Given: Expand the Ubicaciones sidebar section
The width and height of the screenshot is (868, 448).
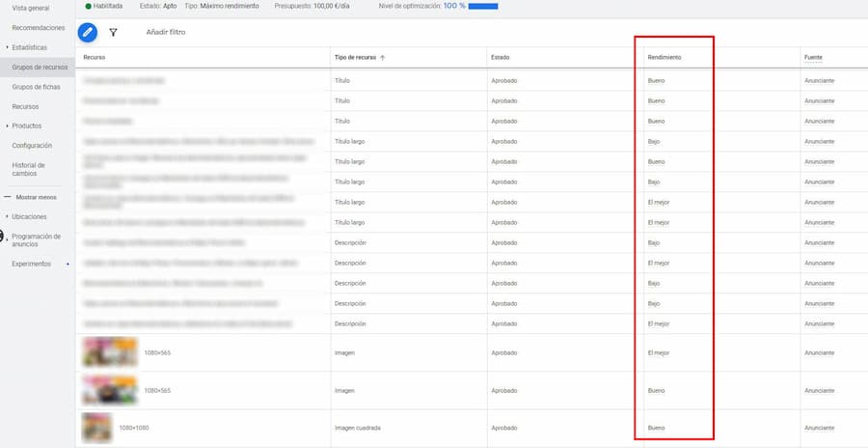Looking at the screenshot, I should click(x=8, y=216).
